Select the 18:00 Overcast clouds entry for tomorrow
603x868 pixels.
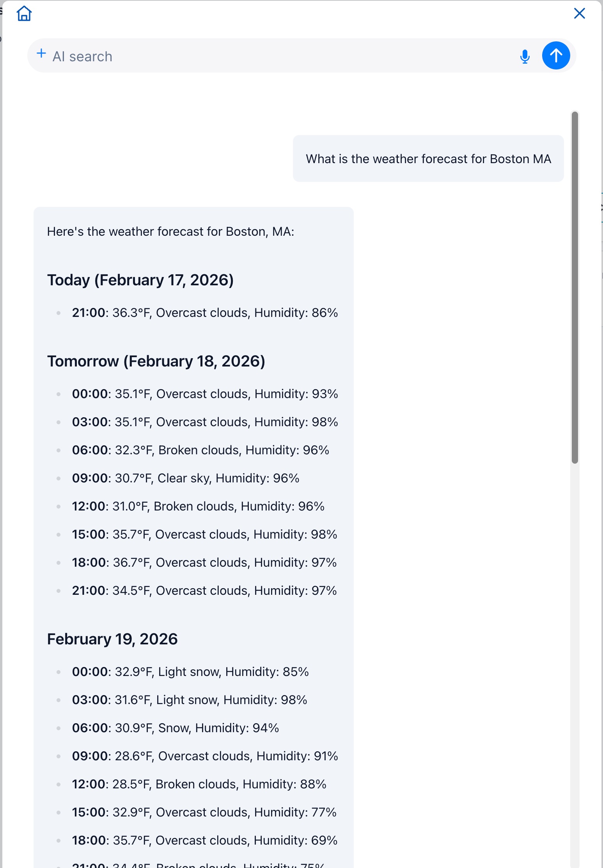[x=204, y=562]
